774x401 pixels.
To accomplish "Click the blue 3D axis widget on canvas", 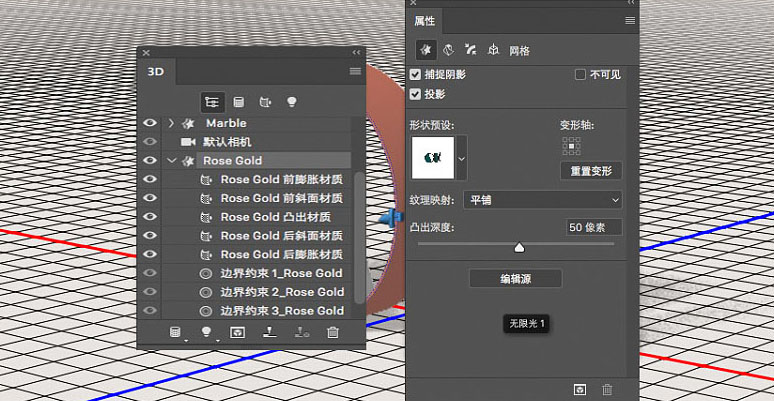I will tap(392, 217).
